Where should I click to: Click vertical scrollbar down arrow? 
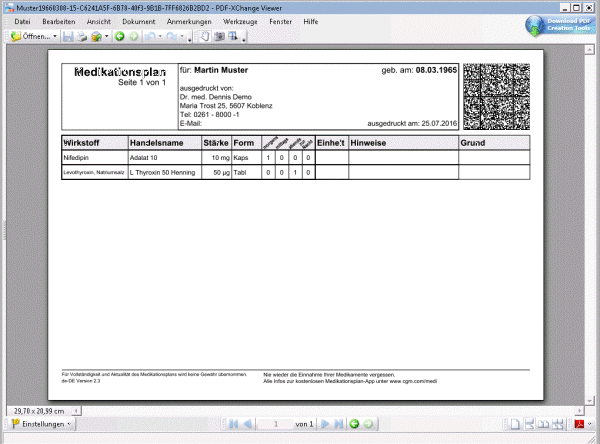(x=589, y=400)
